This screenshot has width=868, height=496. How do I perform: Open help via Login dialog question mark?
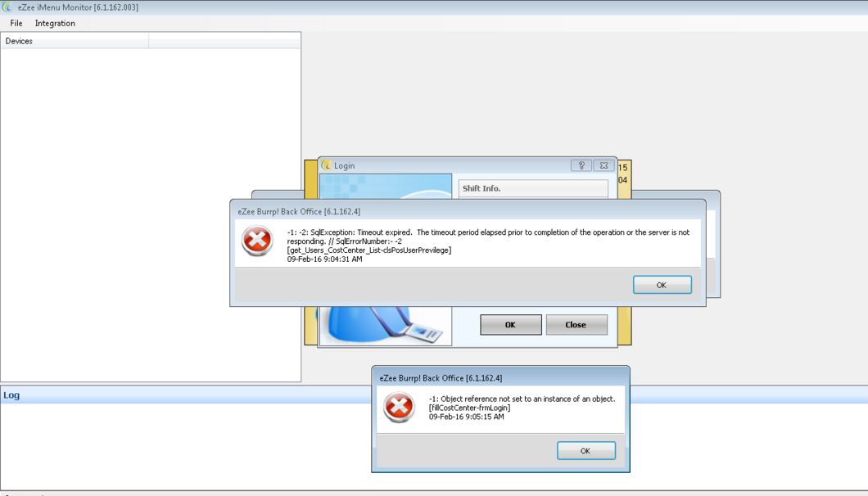(x=581, y=165)
